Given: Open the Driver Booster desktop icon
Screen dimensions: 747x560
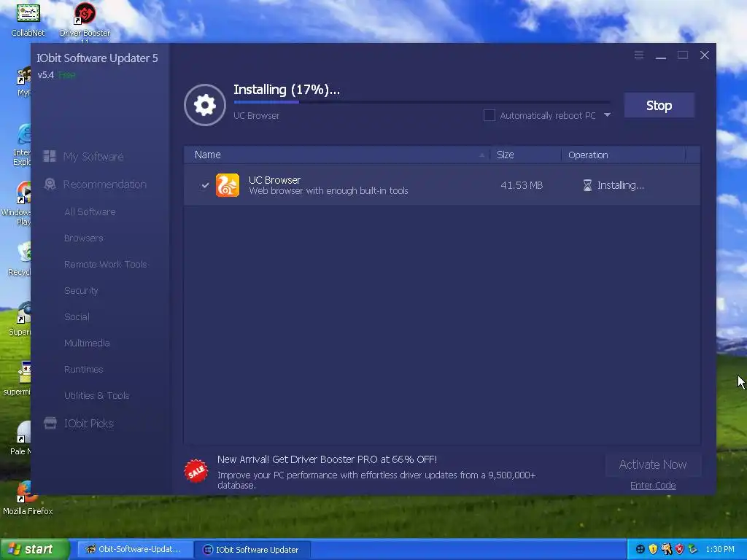Looking at the screenshot, I should 85,21.
